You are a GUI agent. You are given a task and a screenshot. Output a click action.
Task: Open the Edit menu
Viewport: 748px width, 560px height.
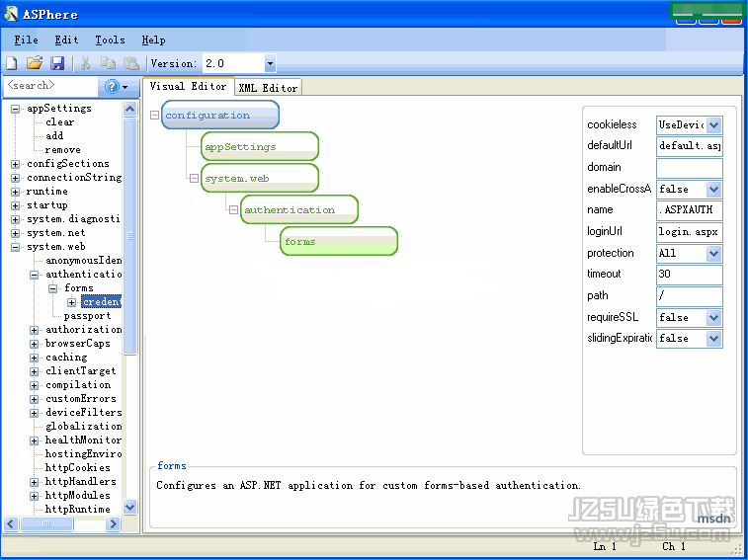pyautogui.click(x=66, y=40)
